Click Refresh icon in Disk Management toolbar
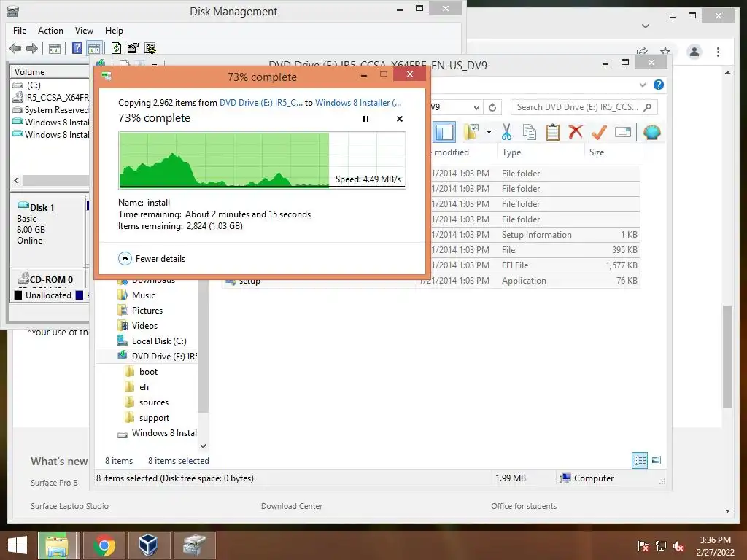747x560 pixels. coord(116,48)
